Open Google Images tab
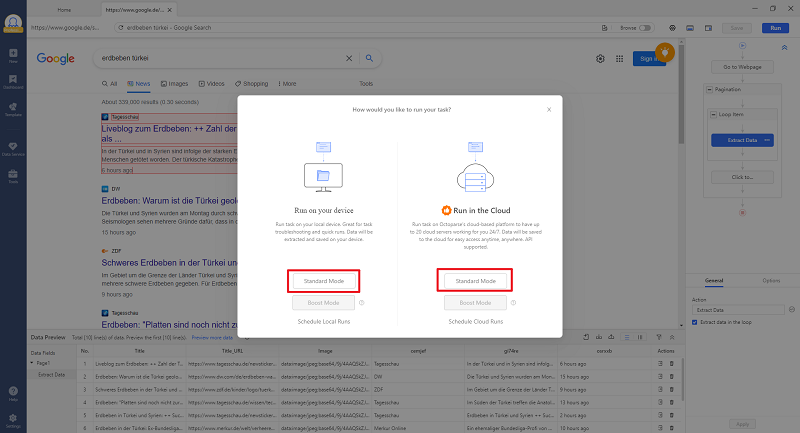The width and height of the screenshot is (800, 433). click(174, 84)
